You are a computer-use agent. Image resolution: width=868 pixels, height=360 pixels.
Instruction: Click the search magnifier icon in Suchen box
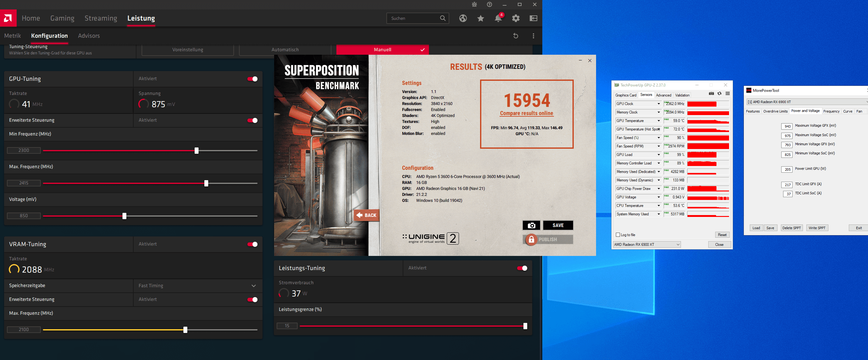pos(443,18)
